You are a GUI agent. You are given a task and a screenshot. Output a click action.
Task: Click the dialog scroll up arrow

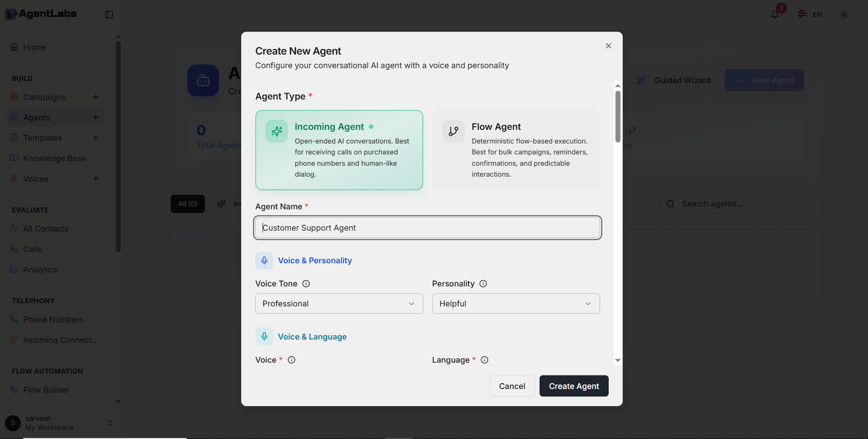point(618,86)
